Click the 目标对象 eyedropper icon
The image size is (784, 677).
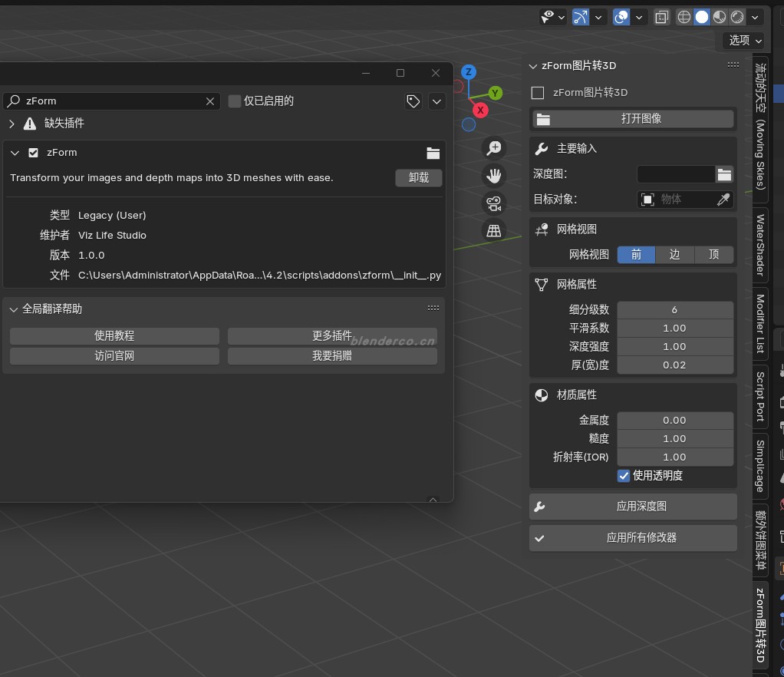click(x=723, y=199)
